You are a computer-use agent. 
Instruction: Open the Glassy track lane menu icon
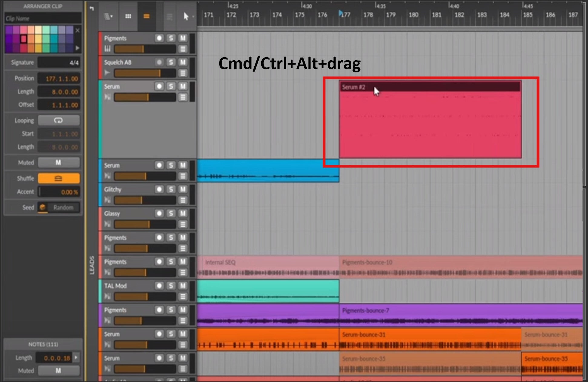pos(183,224)
